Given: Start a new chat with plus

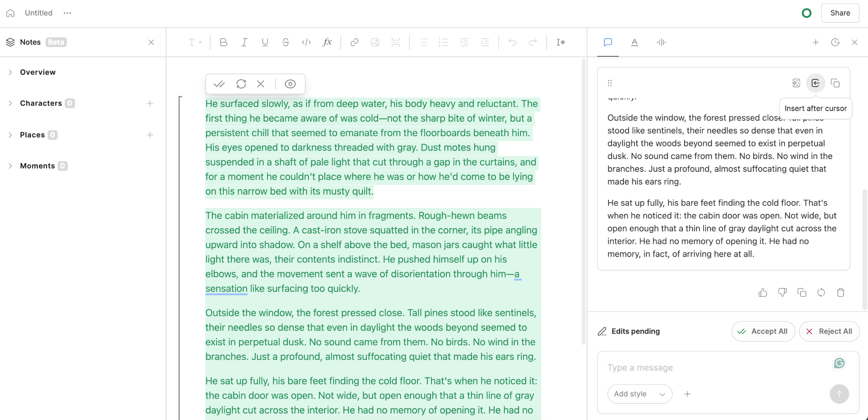Looking at the screenshot, I should tap(816, 42).
